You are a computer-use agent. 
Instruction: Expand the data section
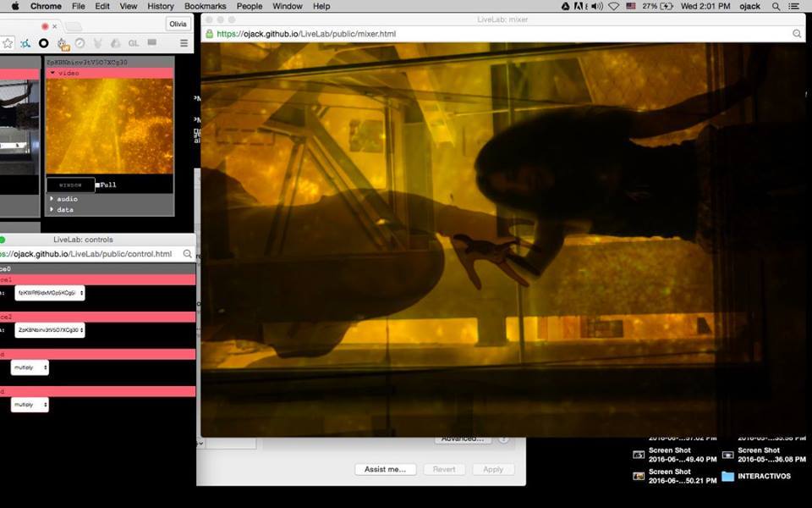tap(52, 210)
